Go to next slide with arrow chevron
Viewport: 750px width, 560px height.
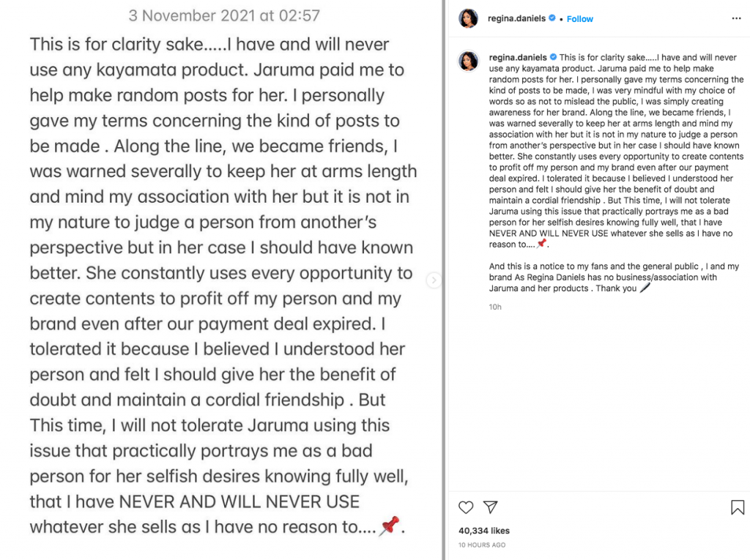(x=434, y=280)
